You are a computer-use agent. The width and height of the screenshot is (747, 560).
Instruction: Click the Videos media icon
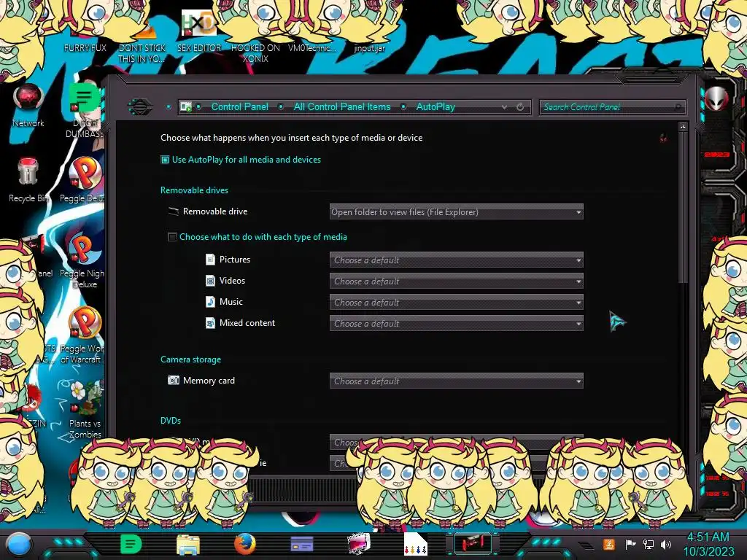click(210, 281)
